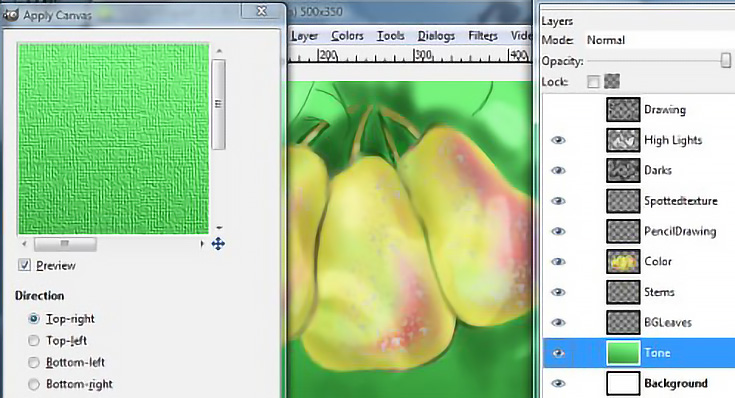The width and height of the screenshot is (735, 398).
Task: Toggle the Preview checkbox
Action: 24,265
